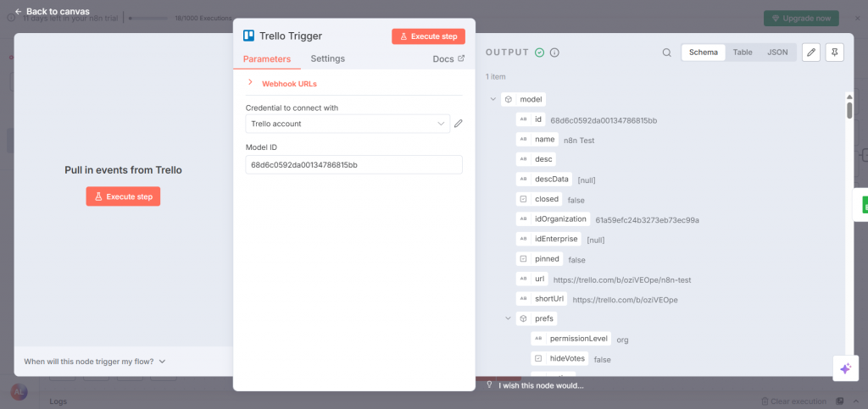Select idOrganization field pill
868x409 pixels.
[553, 218]
